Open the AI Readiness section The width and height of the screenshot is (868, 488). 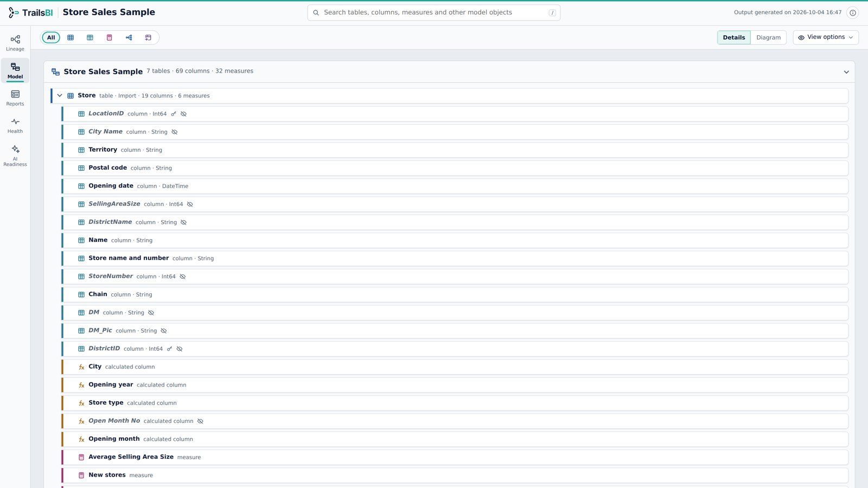(x=15, y=155)
